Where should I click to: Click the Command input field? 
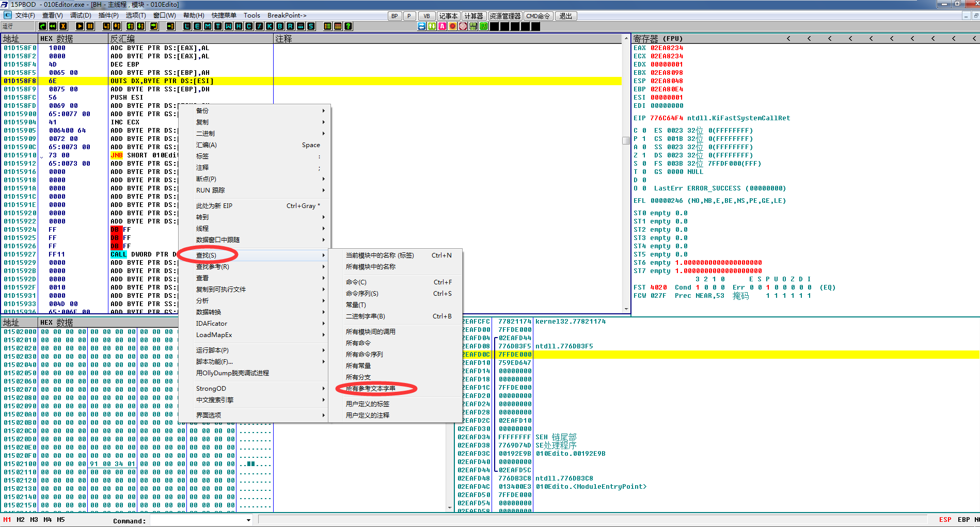[x=197, y=520]
